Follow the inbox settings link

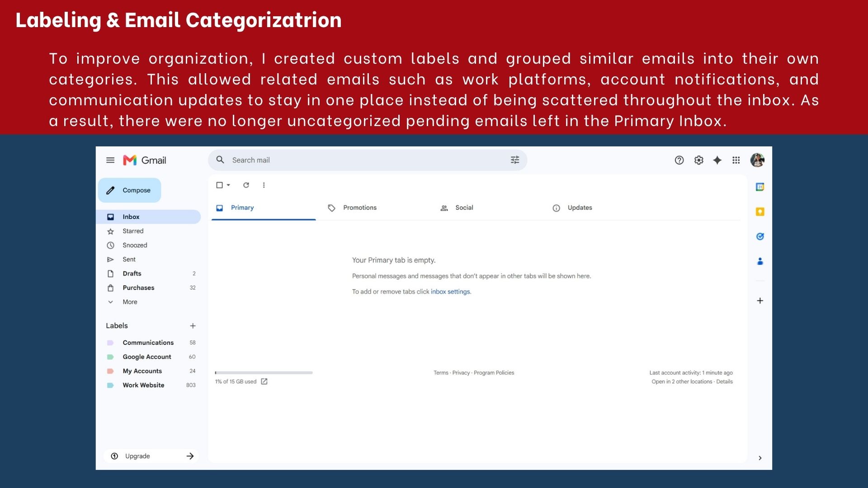click(x=451, y=291)
